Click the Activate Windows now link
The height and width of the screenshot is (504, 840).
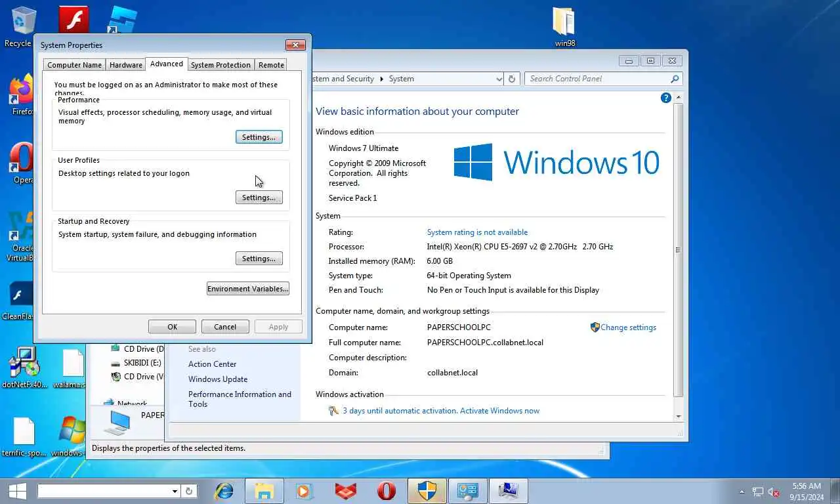click(x=499, y=411)
